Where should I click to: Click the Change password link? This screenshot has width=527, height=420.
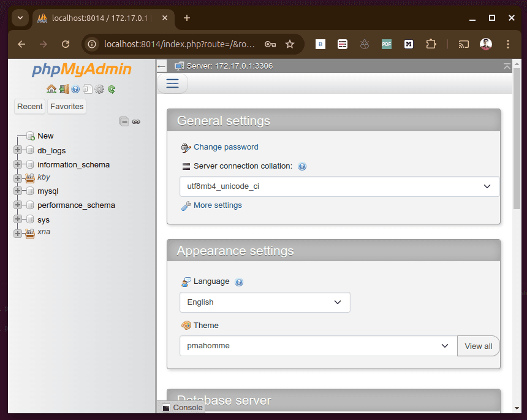[x=226, y=147]
